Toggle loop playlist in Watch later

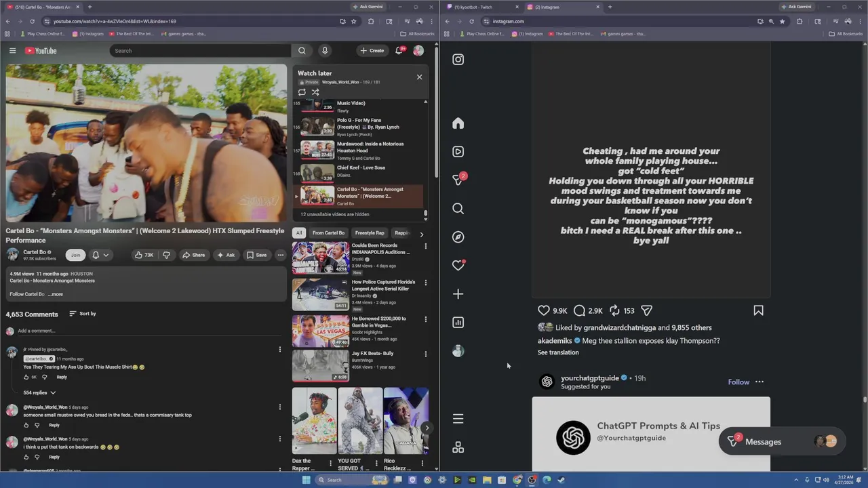tap(302, 92)
